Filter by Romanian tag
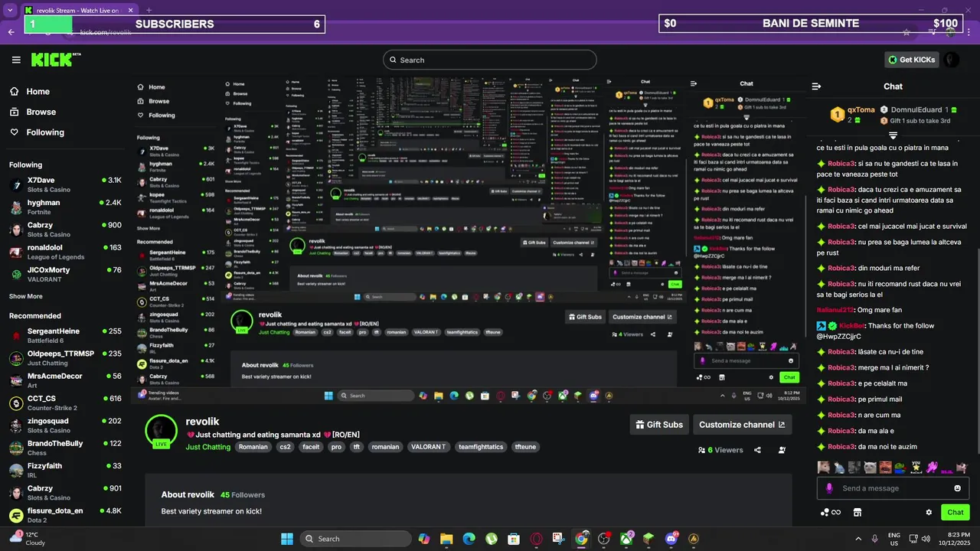The width and height of the screenshot is (980, 551). click(253, 447)
